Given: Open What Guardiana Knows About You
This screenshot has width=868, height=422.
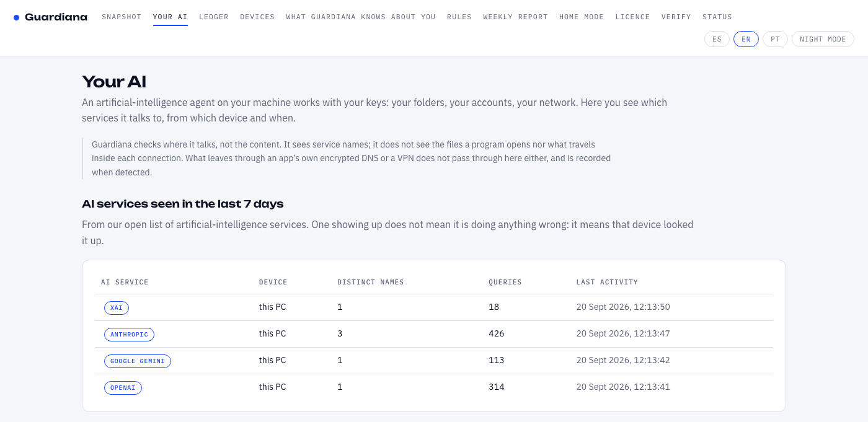Looking at the screenshot, I should pos(361,17).
